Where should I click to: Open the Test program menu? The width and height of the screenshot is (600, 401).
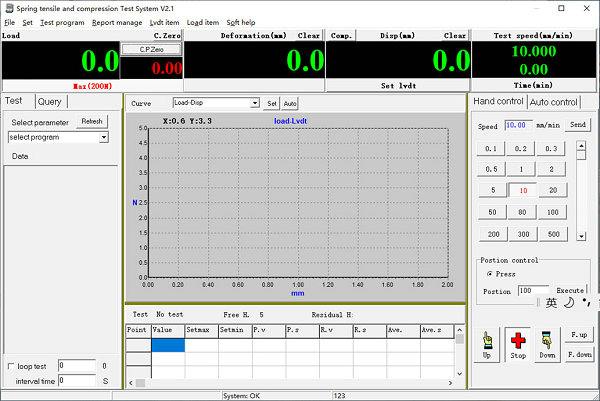click(62, 21)
